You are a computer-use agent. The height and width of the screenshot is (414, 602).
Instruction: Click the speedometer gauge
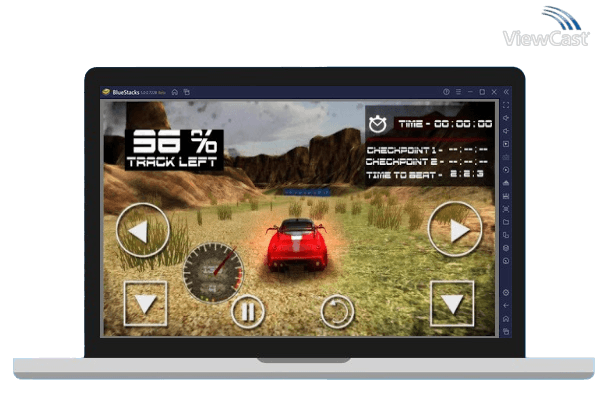[x=213, y=273]
